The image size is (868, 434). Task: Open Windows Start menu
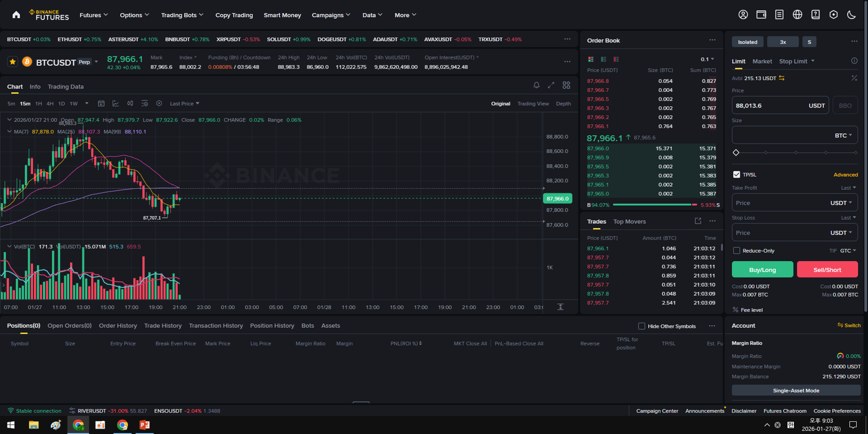point(11,425)
